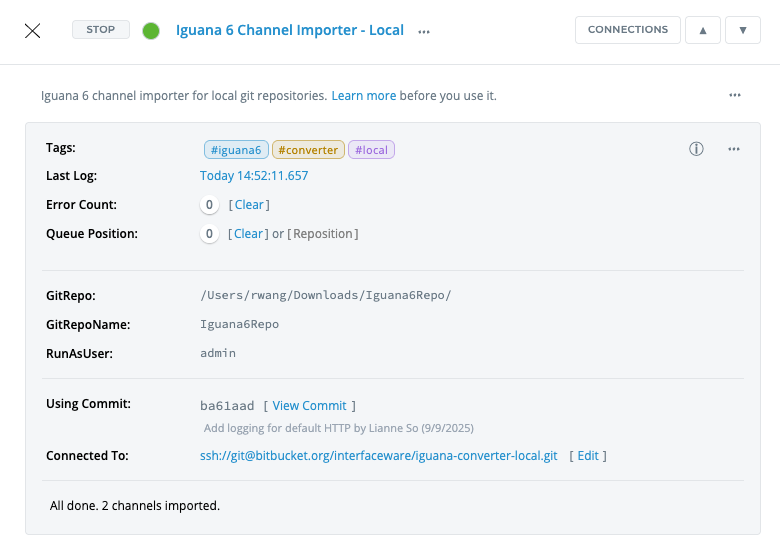Screen dimensions: 780x555
Task: Click Reposition for the queue
Action: [323, 234]
